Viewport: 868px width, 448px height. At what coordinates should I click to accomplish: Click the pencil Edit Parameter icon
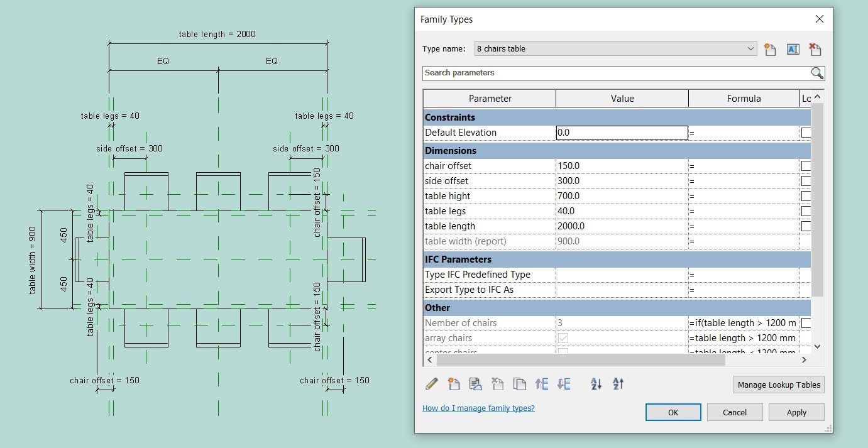pos(432,384)
